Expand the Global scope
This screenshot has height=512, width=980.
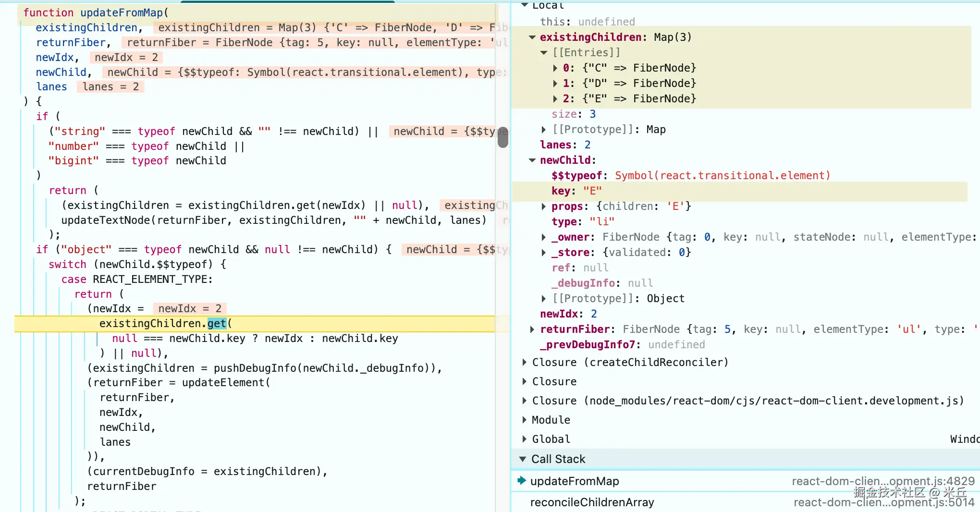pos(525,439)
